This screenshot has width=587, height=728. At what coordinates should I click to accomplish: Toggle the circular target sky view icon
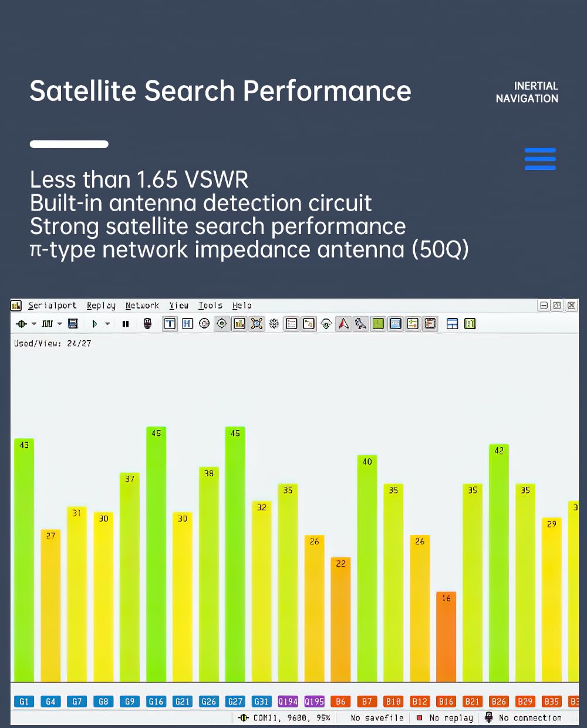tap(222, 323)
